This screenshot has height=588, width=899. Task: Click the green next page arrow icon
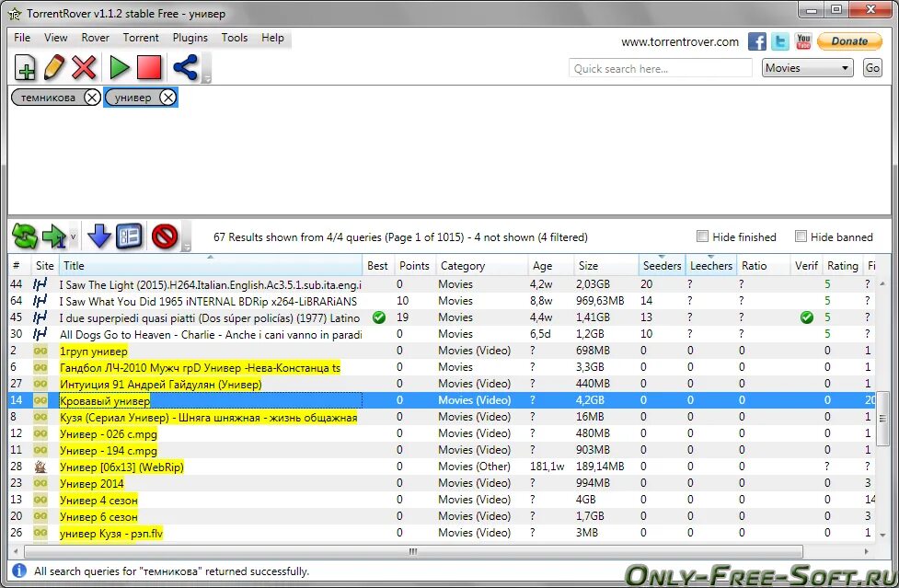pyautogui.click(x=54, y=236)
